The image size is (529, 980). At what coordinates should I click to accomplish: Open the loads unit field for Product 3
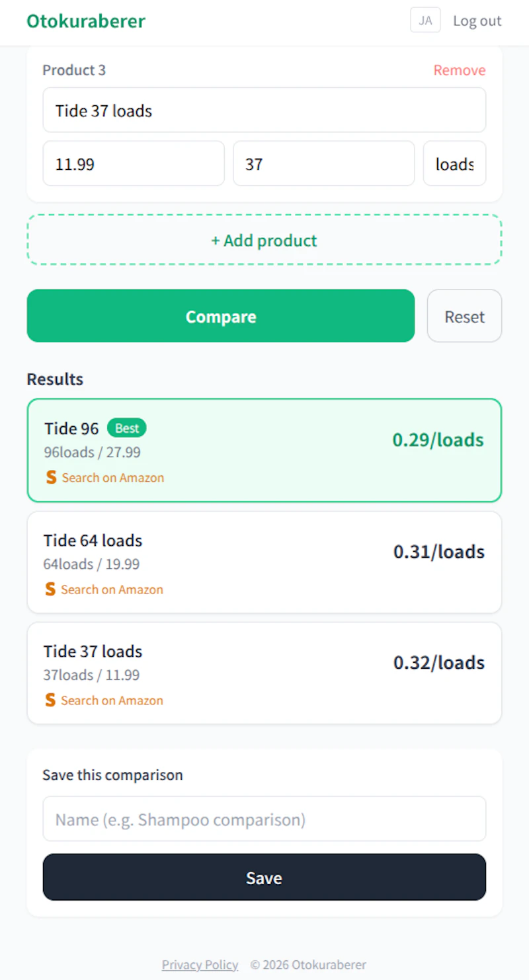click(x=455, y=163)
